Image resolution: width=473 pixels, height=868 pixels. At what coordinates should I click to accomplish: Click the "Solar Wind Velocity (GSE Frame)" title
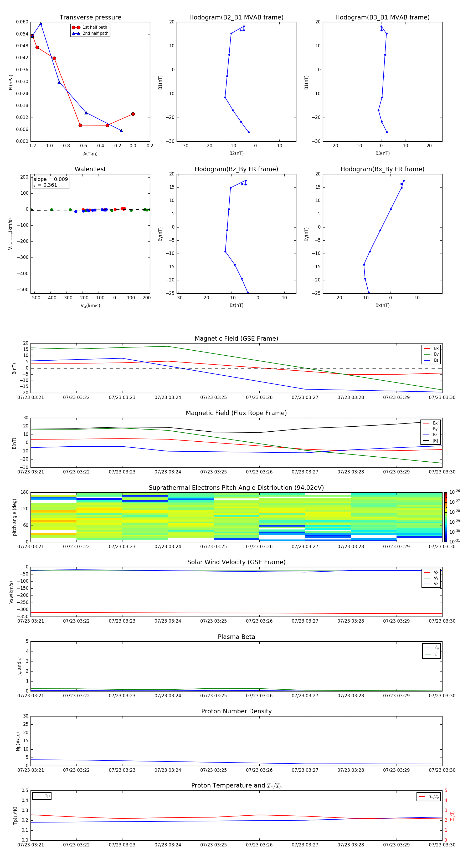pyautogui.click(x=236, y=562)
